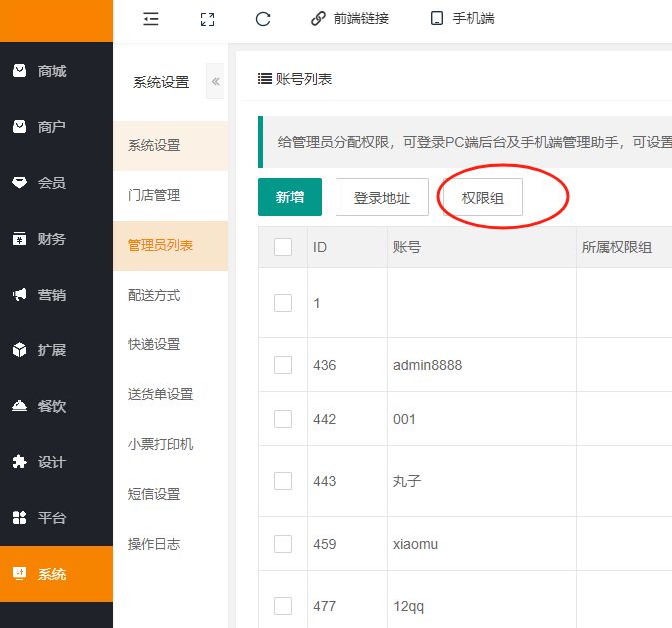Click the 账号 column header

(407, 247)
